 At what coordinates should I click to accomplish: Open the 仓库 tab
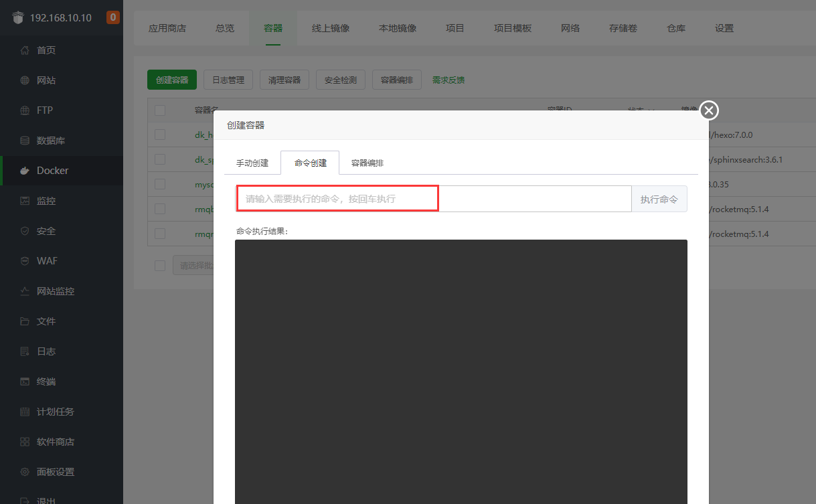pos(676,28)
